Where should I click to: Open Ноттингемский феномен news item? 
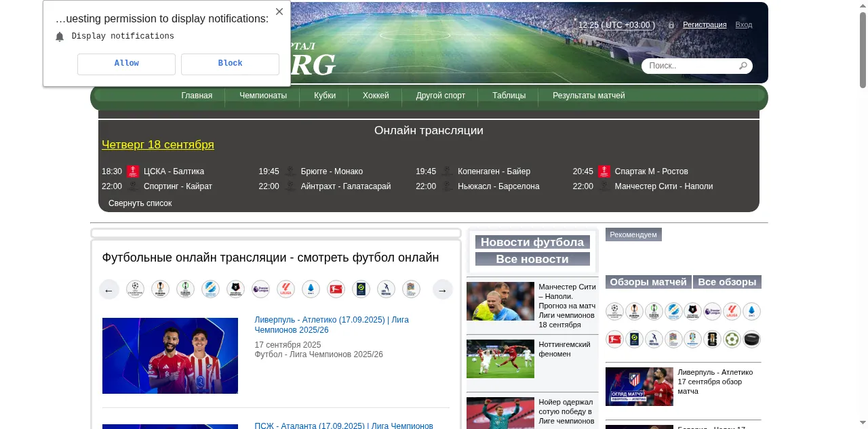point(564,349)
